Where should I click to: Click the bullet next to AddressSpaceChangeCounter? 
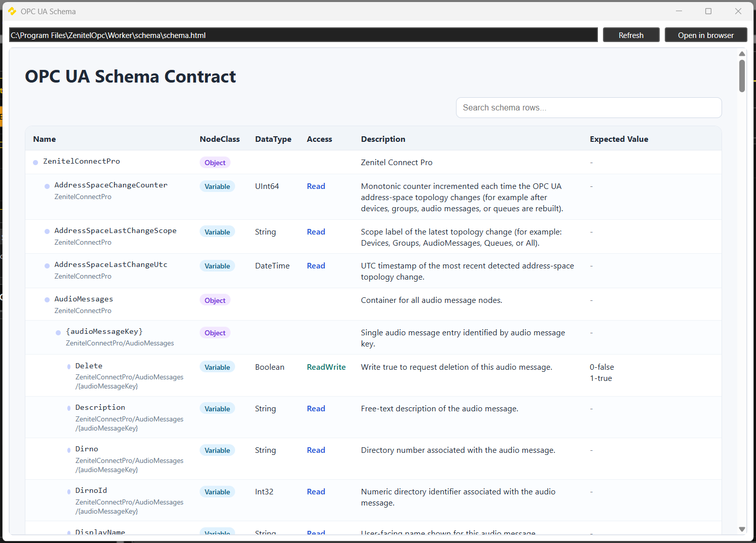click(47, 186)
